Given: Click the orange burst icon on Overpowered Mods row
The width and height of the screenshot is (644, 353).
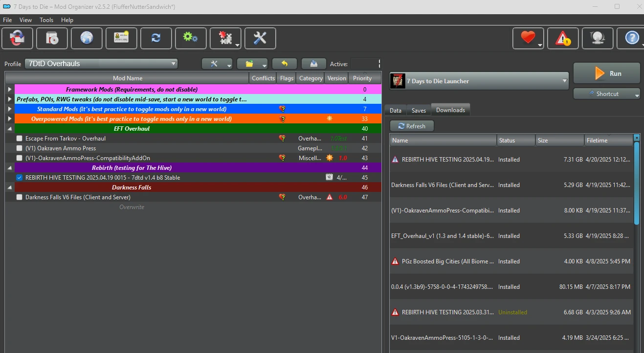Looking at the screenshot, I should [330, 118].
